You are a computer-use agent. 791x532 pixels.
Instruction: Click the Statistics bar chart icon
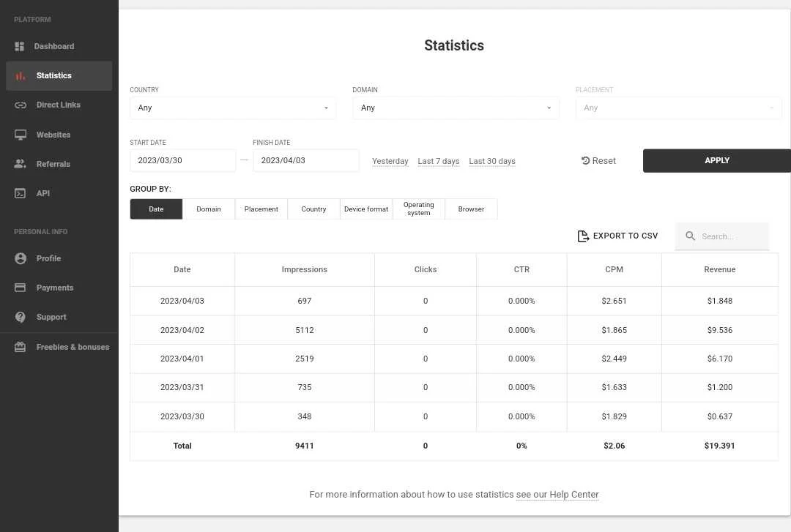pos(21,75)
